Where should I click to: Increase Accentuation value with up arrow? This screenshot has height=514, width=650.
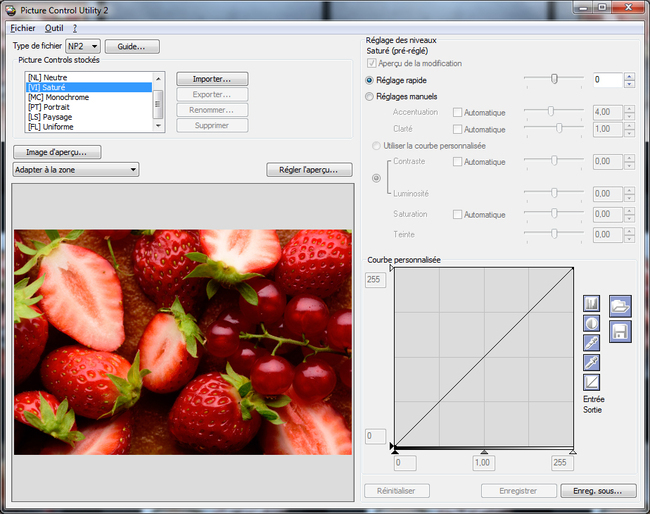point(629,109)
